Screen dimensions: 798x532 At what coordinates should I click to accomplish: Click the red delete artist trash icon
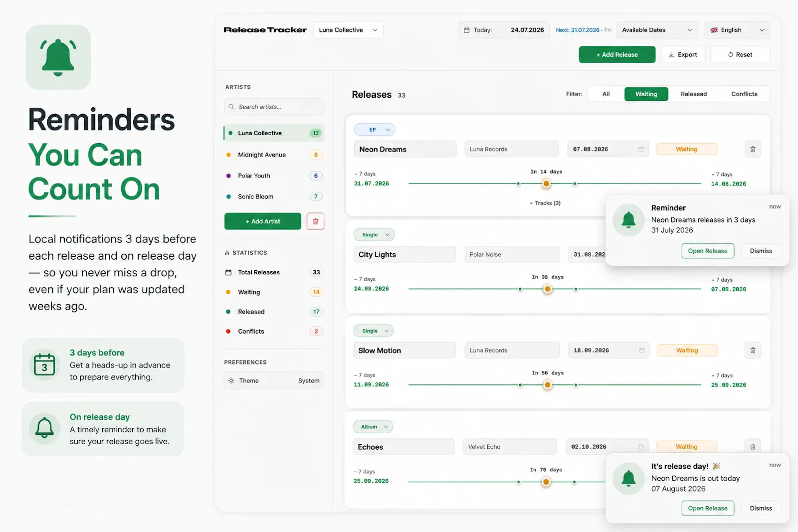tap(315, 221)
